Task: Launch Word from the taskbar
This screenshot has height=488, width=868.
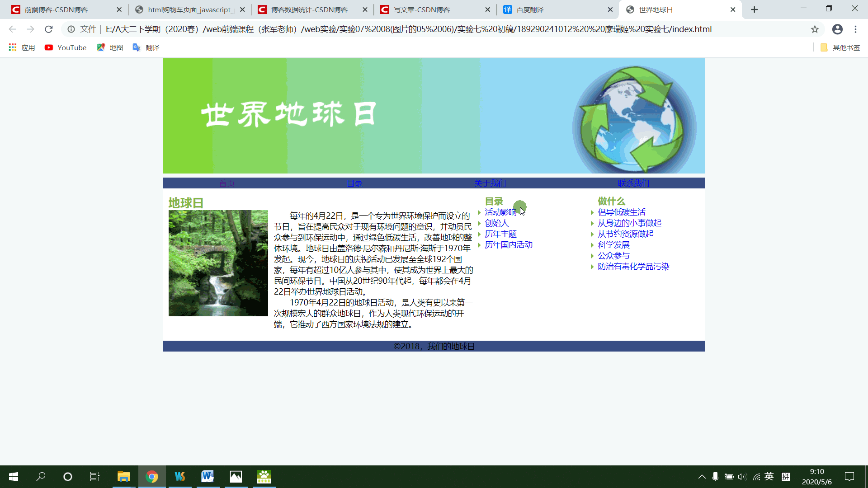Action: click(208, 476)
